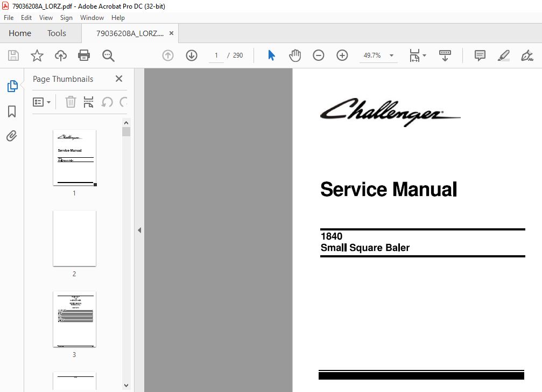Screen dimensions: 542x392
Task: Click the current page number field
Action: 216,55
